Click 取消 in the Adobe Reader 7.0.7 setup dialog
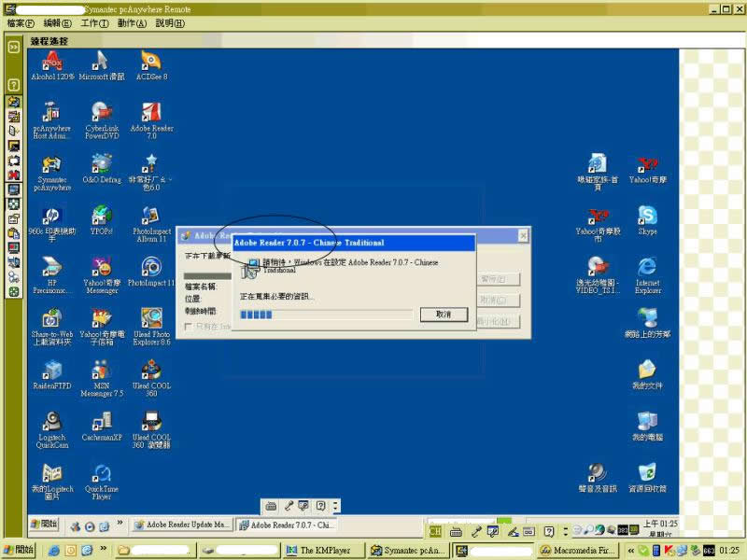The height and width of the screenshot is (560, 747). pyautogui.click(x=444, y=315)
